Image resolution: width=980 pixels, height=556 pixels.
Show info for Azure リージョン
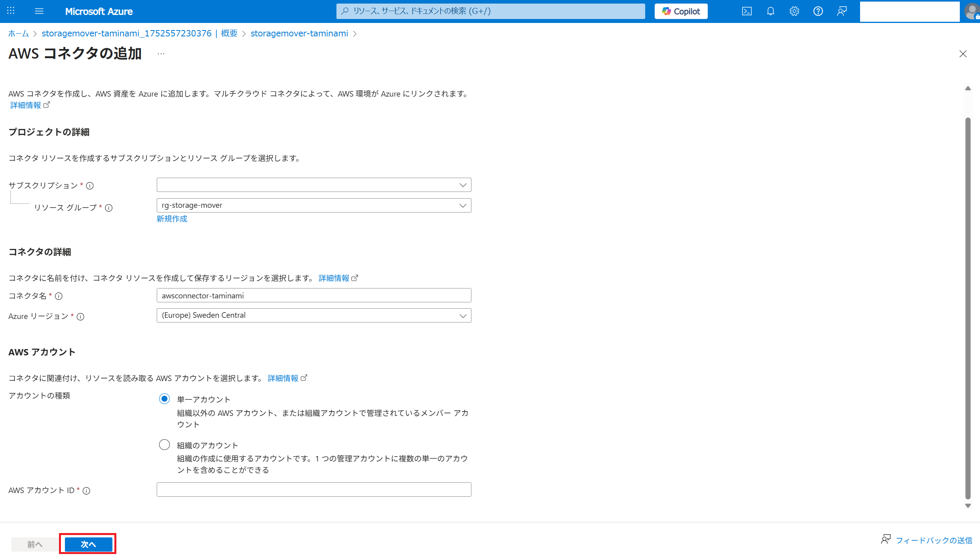[x=80, y=317]
